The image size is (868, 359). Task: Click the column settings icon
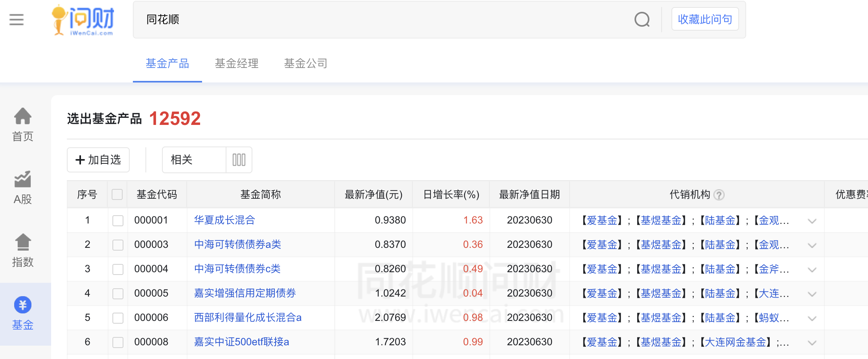pos(239,160)
